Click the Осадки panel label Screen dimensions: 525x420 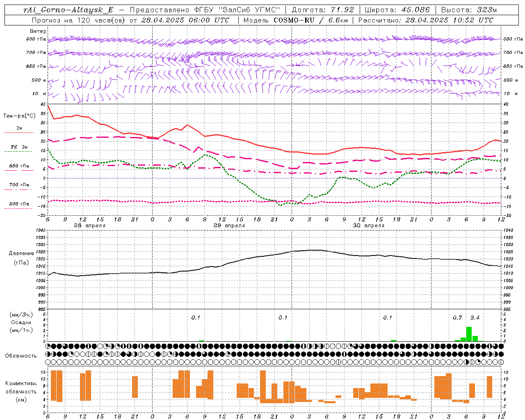(21, 322)
